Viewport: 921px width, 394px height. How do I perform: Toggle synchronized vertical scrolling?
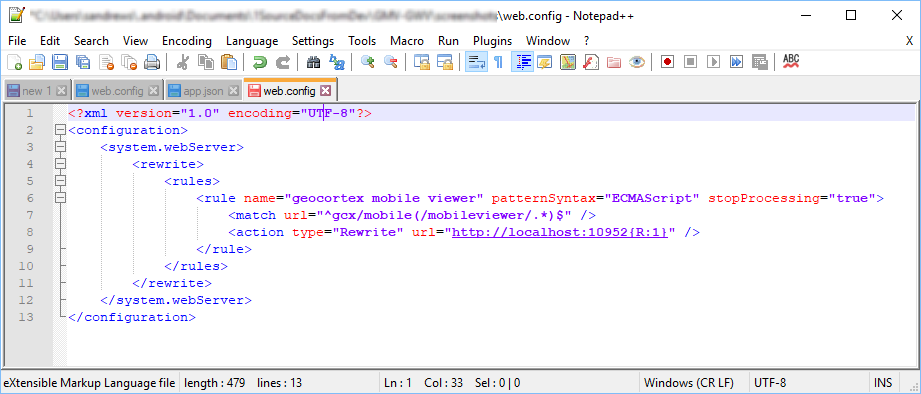421,61
